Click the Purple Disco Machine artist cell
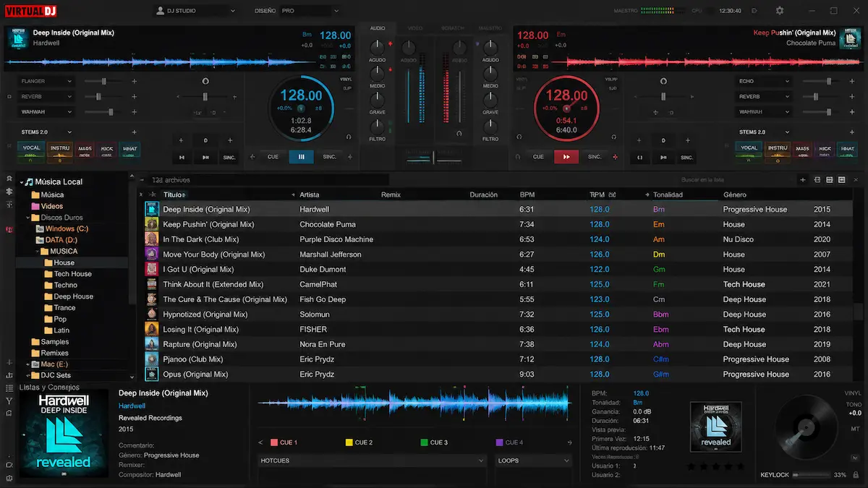The width and height of the screenshot is (868, 488). coord(336,239)
